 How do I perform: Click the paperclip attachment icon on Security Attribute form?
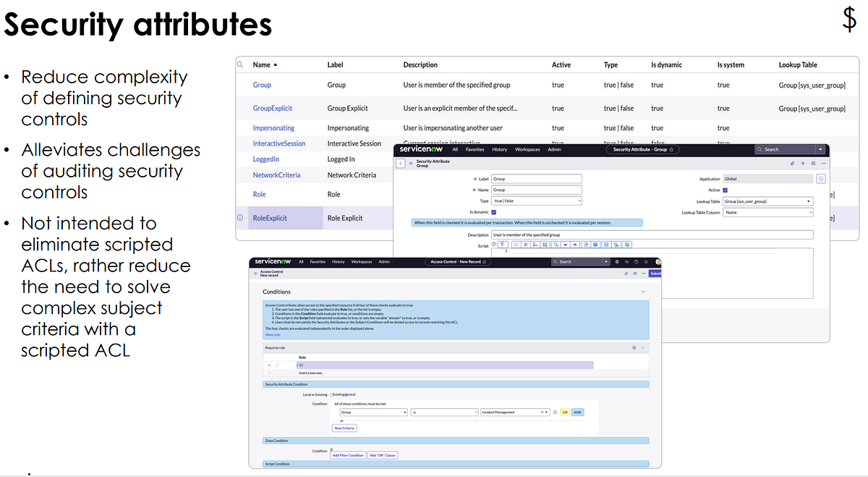pyautogui.click(x=793, y=163)
